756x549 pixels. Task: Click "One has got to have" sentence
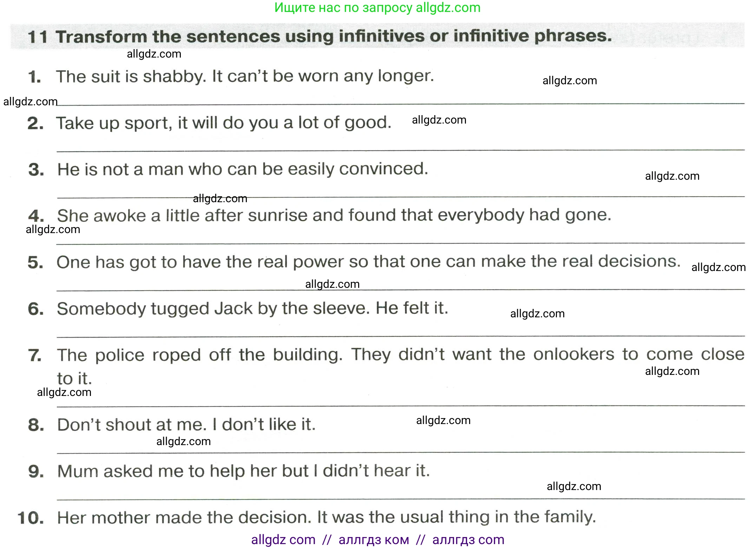click(x=368, y=262)
